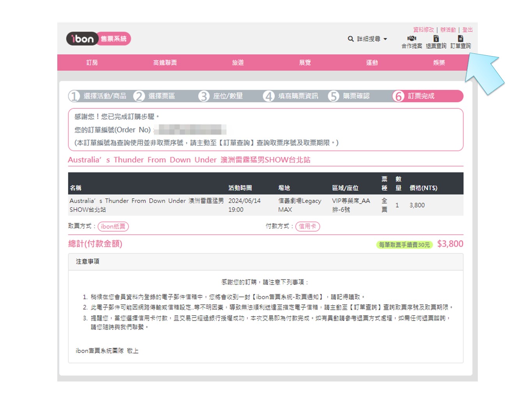The image size is (532, 399).
Task: Select step 2 選擇票區
Action: (154, 96)
